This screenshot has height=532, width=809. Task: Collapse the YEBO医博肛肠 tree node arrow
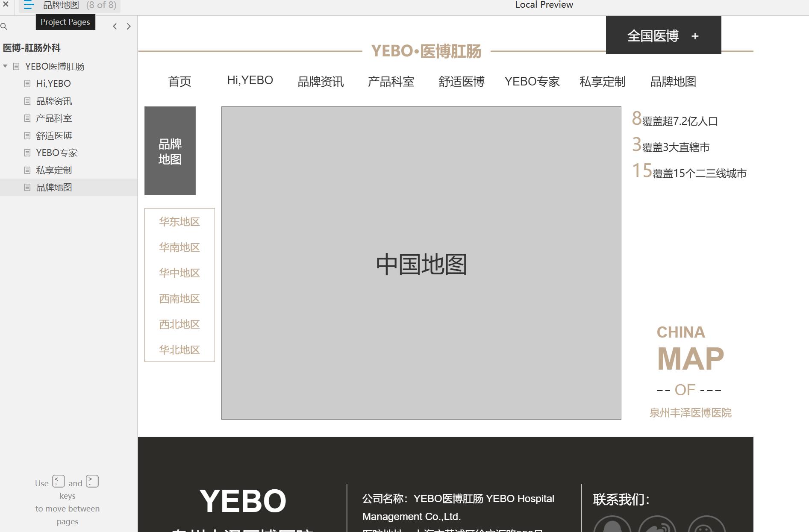coord(5,66)
